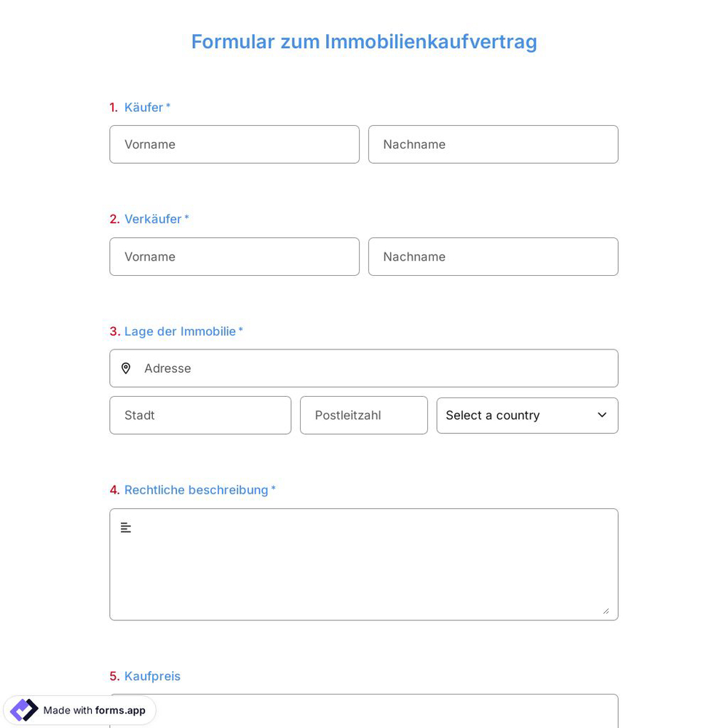Click the location pin icon in Adresse field
The height and width of the screenshot is (728, 728).
coord(126,368)
